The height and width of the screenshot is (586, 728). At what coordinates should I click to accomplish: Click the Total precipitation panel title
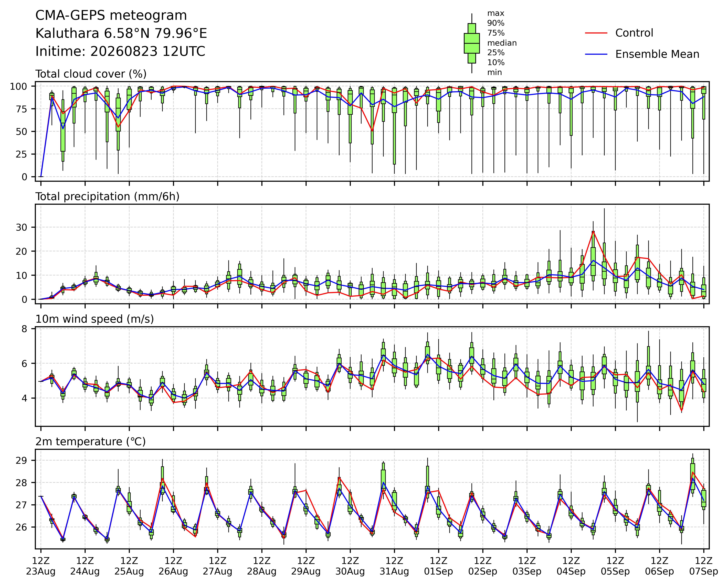pos(107,197)
